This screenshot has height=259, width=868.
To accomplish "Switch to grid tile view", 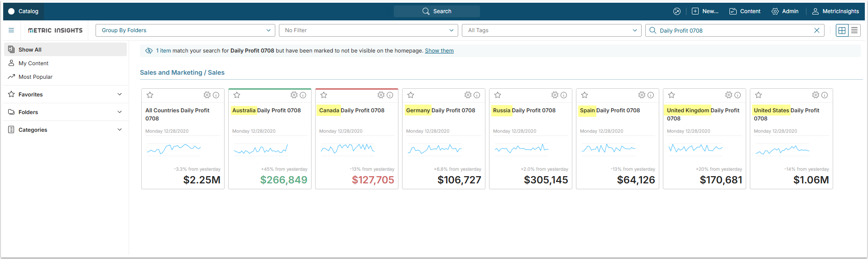I will [842, 30].
